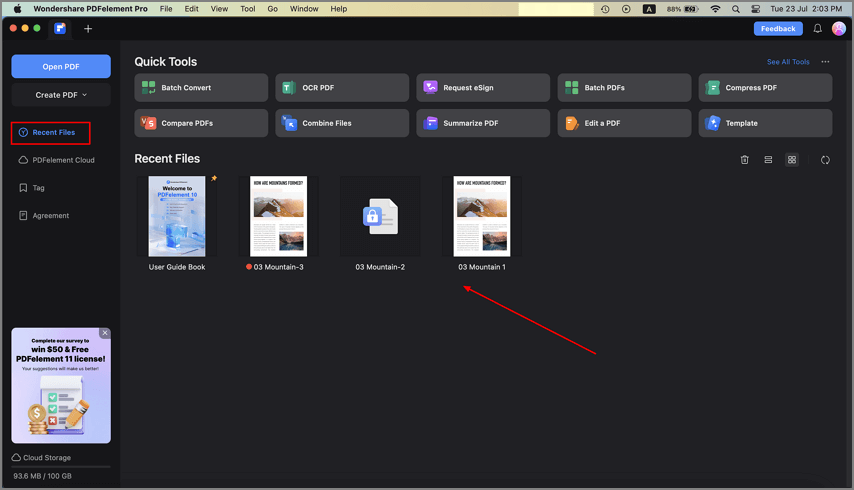Click the menu bar date and time
854x490 pixels.
coord(806,9)
